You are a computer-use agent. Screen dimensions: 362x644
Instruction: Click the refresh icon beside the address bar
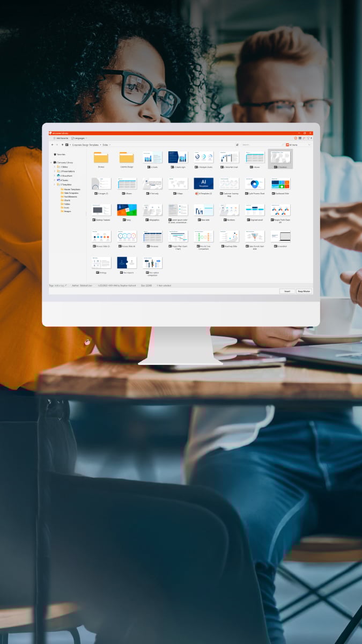237,144
